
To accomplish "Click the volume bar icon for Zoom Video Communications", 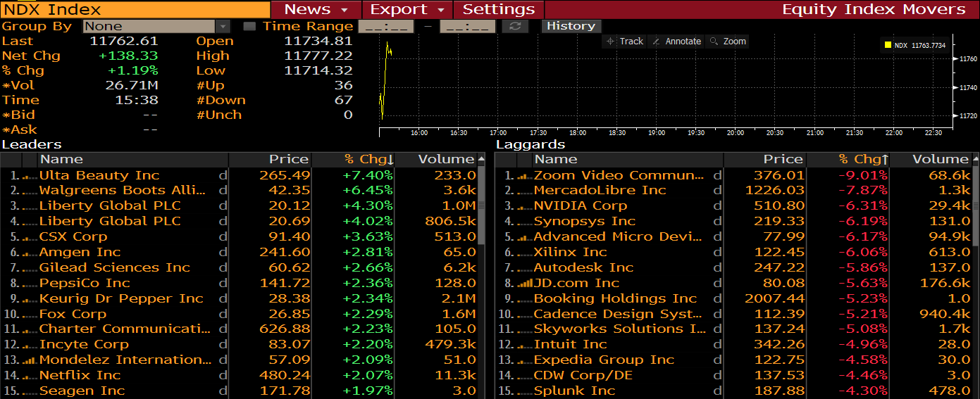I will pos(524,176).
